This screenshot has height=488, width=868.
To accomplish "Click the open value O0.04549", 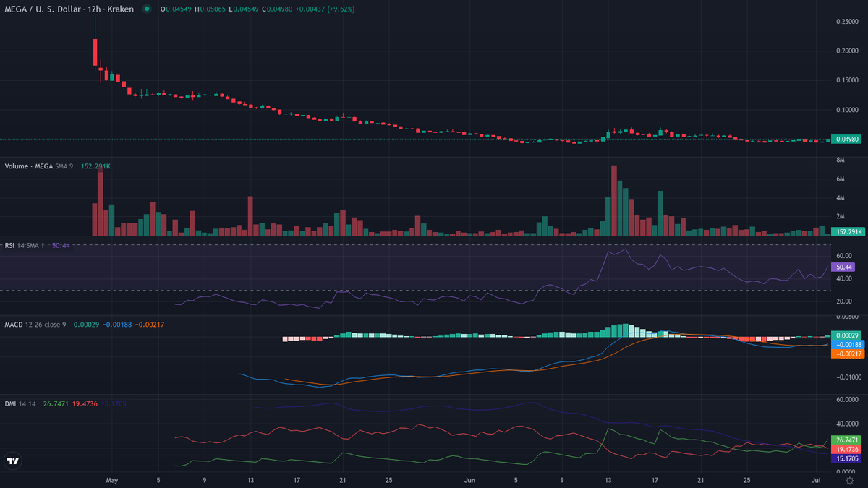I will (x=176, y=9).
